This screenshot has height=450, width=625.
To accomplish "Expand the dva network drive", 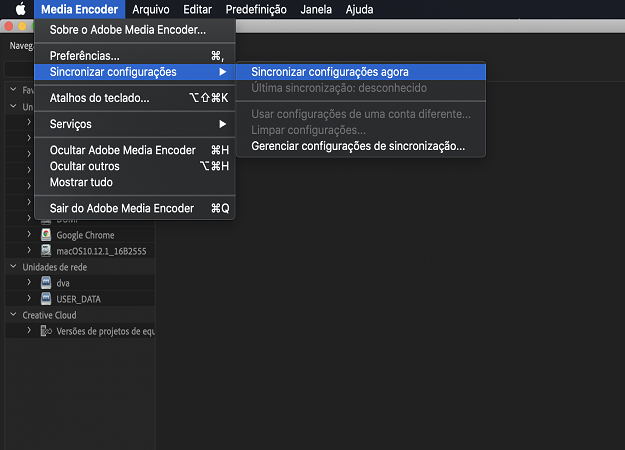I will 29,283.
